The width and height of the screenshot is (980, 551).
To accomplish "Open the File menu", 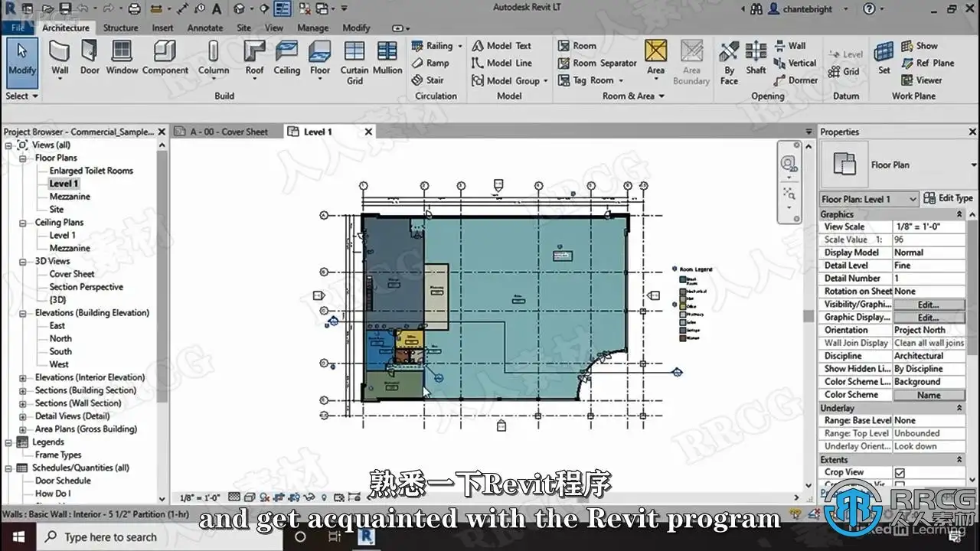I will [18, 28].
